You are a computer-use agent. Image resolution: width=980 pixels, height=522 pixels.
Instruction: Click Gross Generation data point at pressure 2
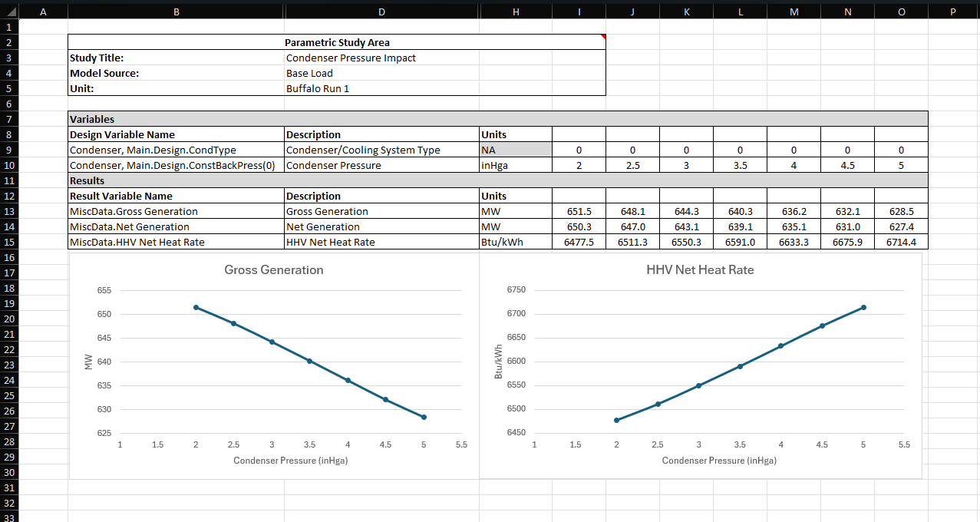pos(196,307)
